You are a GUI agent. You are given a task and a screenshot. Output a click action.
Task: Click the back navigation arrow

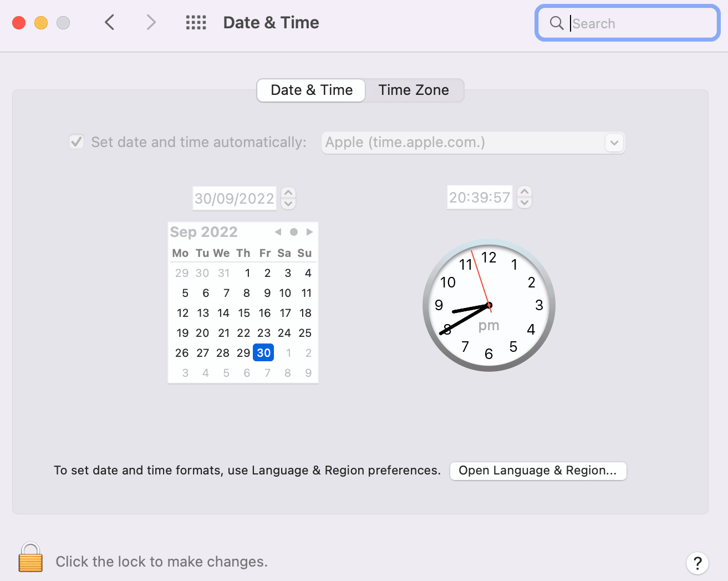click(109, 22)
